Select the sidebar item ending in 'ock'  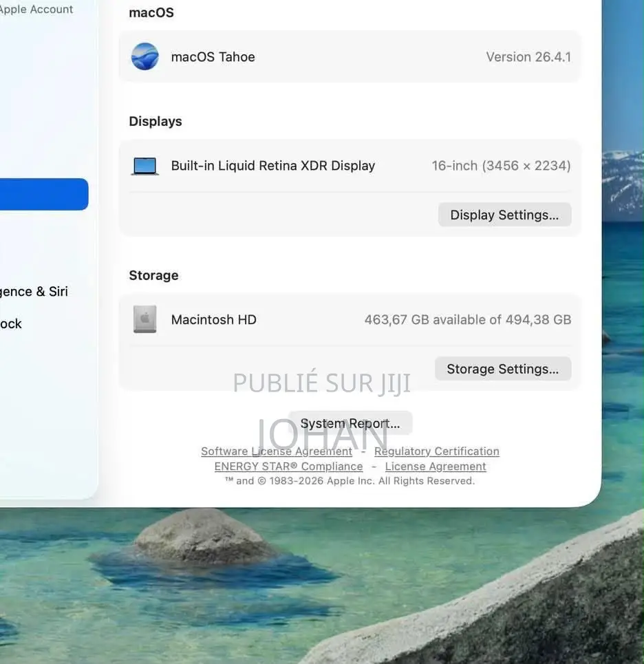11,323
